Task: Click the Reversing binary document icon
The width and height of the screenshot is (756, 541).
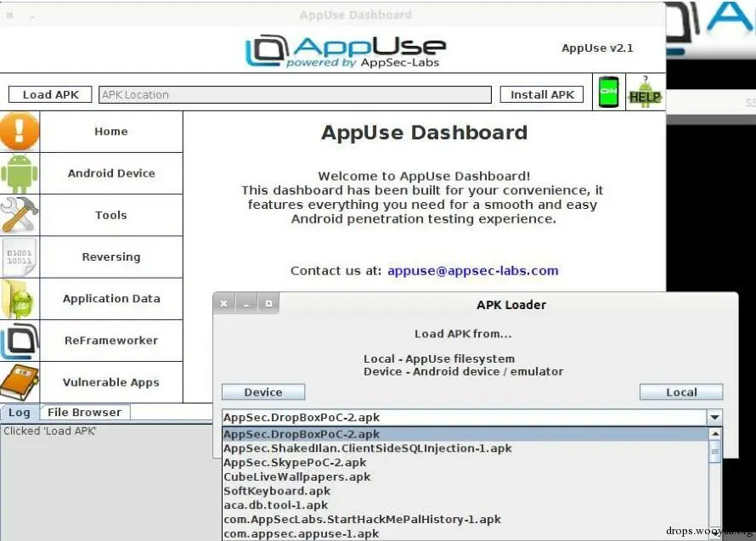Action: (20, 257)
